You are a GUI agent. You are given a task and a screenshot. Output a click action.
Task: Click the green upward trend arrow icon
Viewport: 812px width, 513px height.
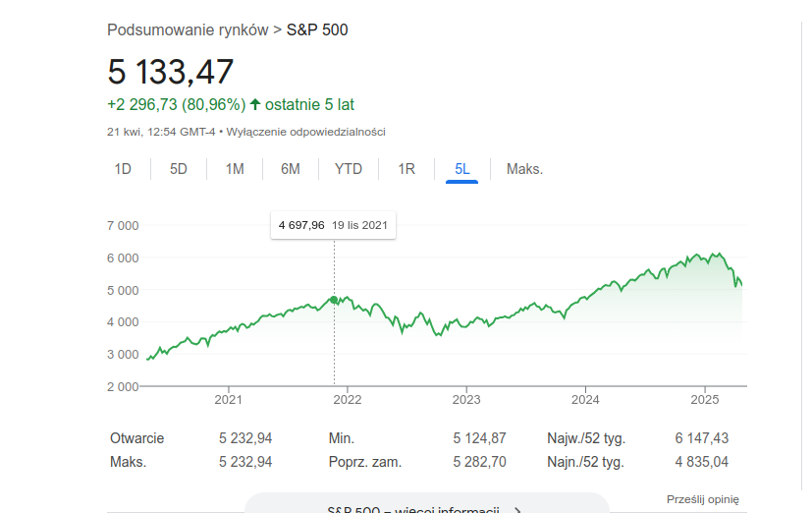point(256,103)
